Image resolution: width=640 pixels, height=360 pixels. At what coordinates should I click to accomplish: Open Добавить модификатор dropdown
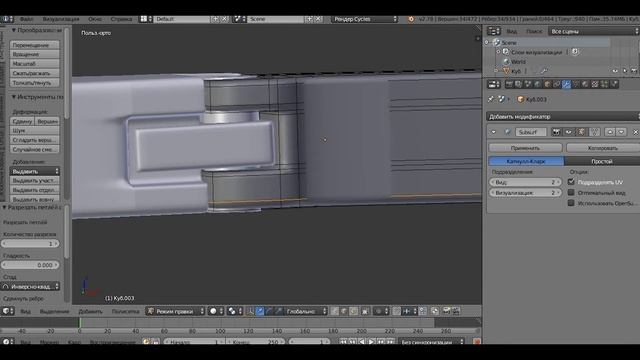(563, 117)
